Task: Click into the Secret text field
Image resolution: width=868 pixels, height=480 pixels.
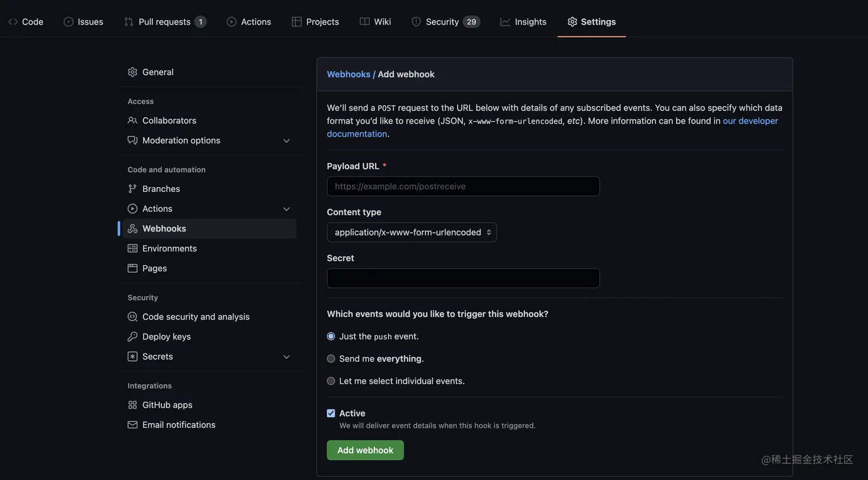Action: tap(463, 278)
